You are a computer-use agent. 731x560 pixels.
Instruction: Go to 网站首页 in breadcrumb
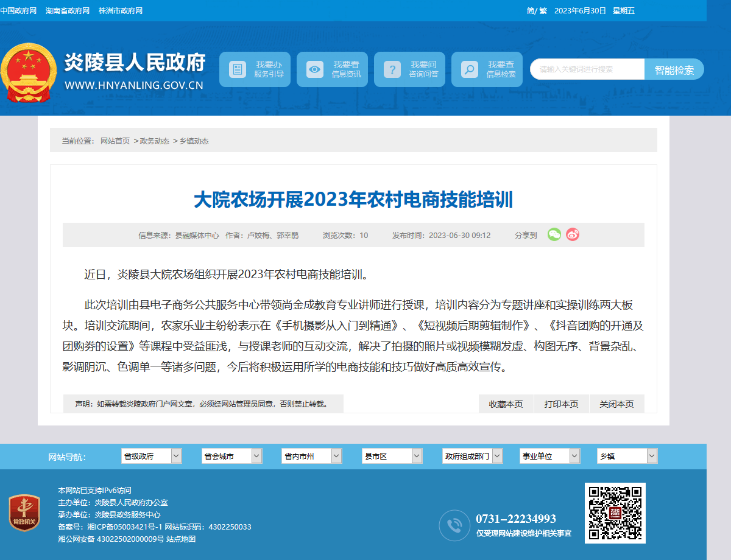[x=115, y=141]
